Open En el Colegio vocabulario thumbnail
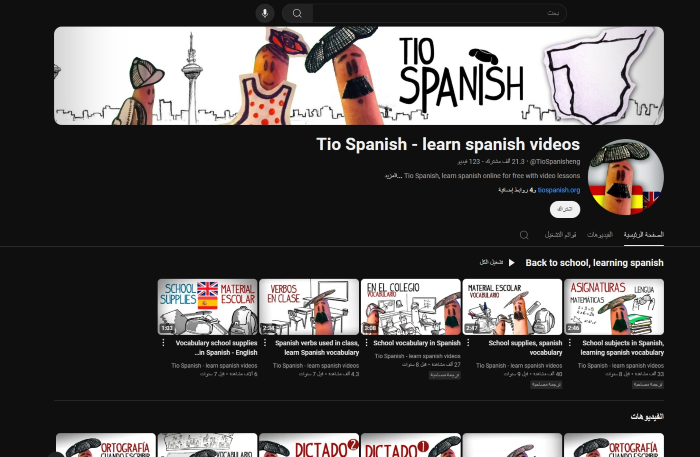This screenshot has width=700, height=457. click(x=411, y=307)
